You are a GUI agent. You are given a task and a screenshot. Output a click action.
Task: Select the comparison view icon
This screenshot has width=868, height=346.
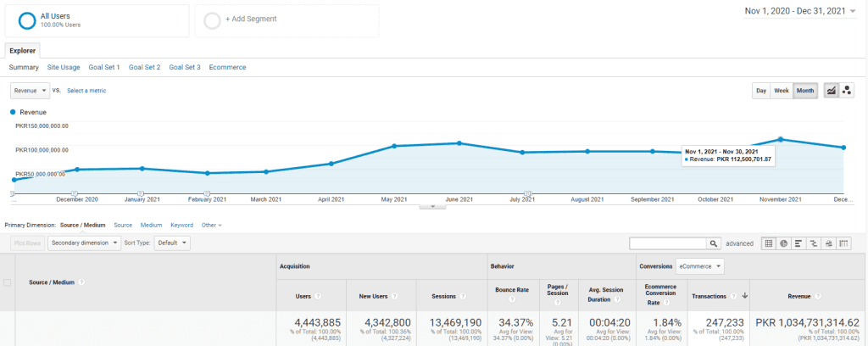(814, 243)
